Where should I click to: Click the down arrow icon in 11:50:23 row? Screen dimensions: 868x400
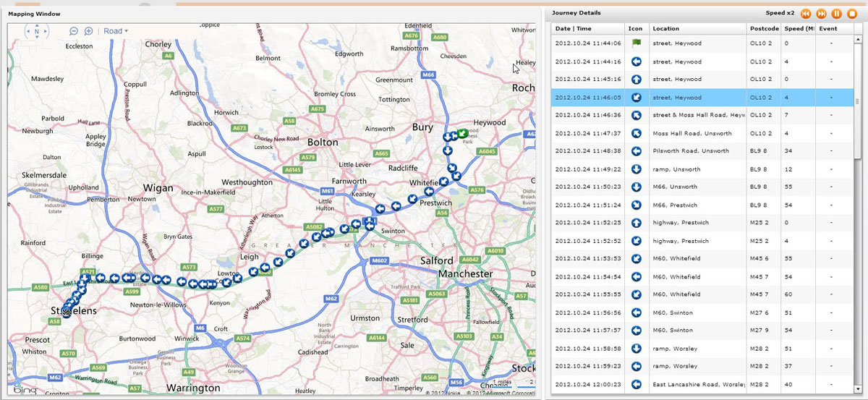636,187
